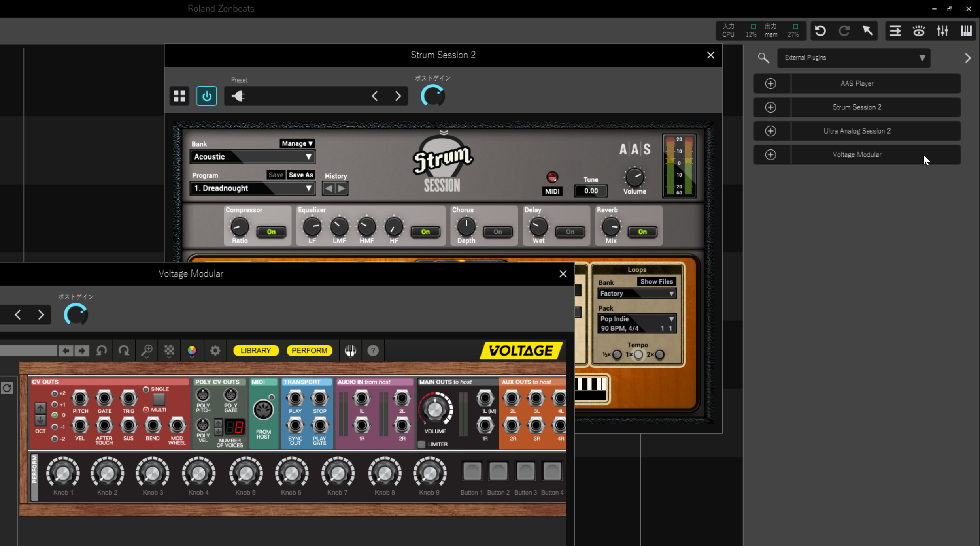Image resolution: width=980 pixels, height=546 pixels.
Task: Add AAS Player with its plus icon
Action: point(770,83)
